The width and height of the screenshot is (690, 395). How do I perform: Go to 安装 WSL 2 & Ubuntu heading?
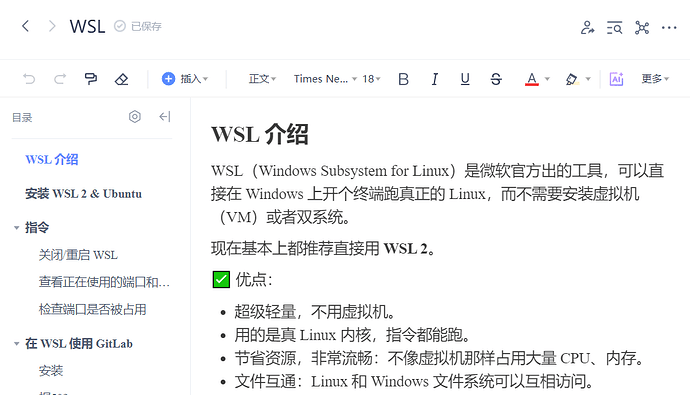(x=84, y=194)
